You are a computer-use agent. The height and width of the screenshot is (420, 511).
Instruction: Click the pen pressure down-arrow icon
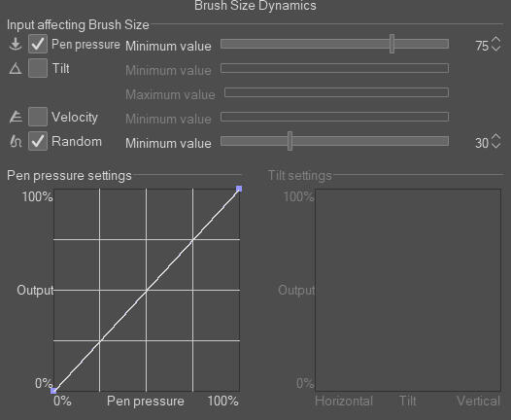tap(16, 44)
